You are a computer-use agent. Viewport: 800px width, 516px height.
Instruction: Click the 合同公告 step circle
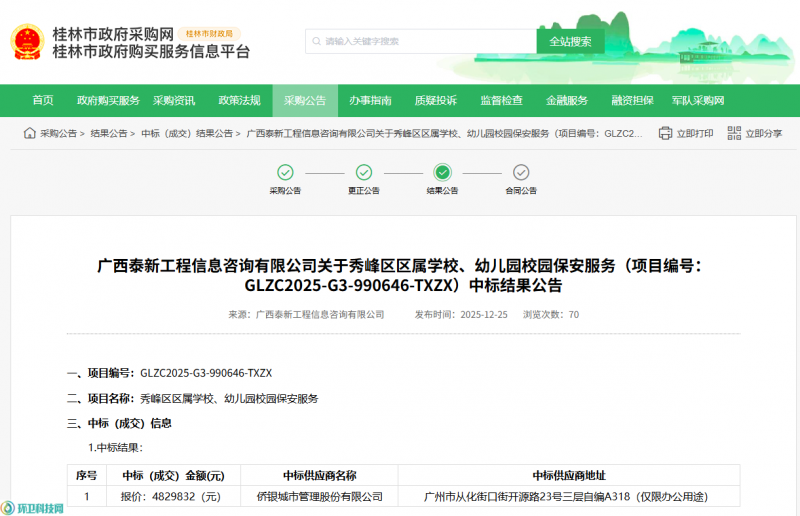(521, 172)
